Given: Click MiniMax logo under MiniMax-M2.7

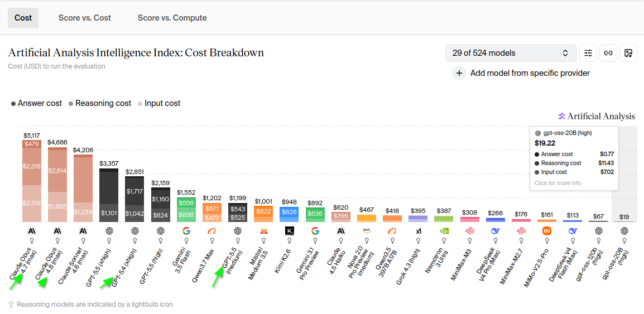Looking at the screenshot, I should pos(521,231).
